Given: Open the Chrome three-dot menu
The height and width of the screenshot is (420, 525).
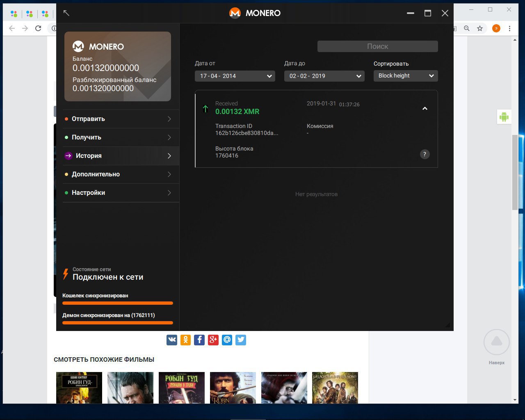Looking at the screenshot, I should 509,28.
